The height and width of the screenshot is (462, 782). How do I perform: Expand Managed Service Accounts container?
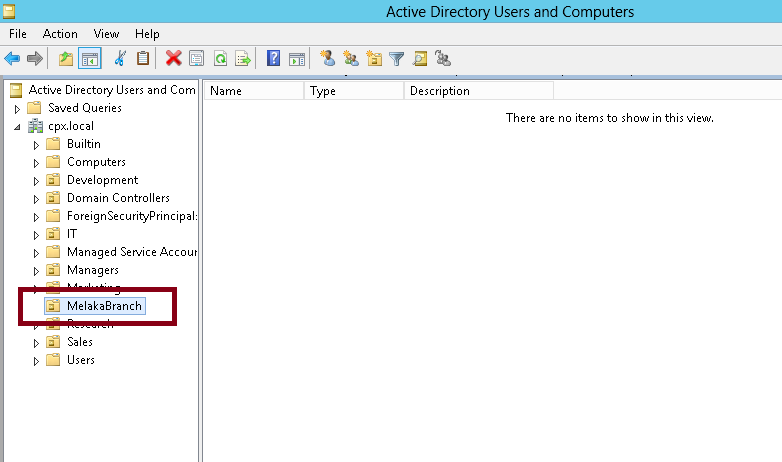tap(36, 253)
